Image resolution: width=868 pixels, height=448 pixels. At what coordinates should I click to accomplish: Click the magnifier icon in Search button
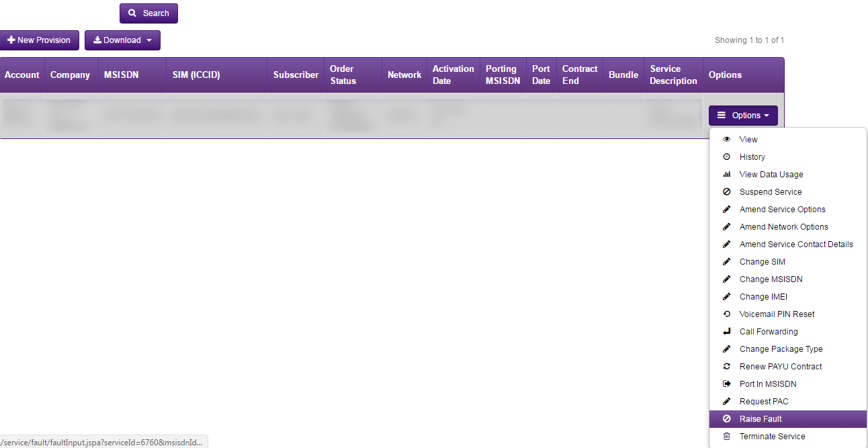click(132, 13)
